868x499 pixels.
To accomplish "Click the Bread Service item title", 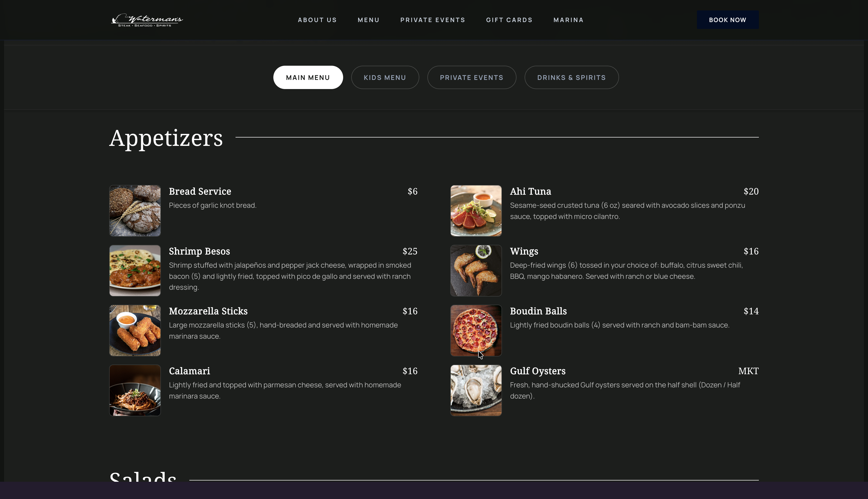I will pyautogui.click(x=200, y=191).
